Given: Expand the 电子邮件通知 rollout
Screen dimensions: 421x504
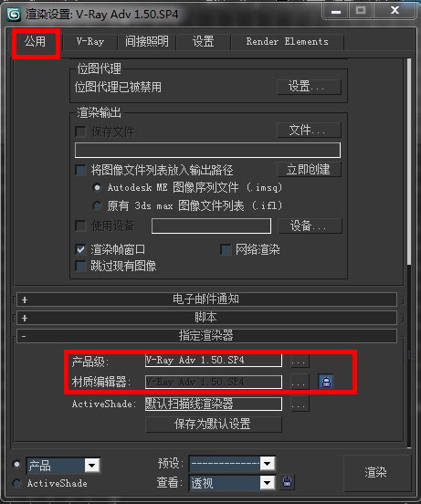Looking at the screenshot, I should point(206,299).
